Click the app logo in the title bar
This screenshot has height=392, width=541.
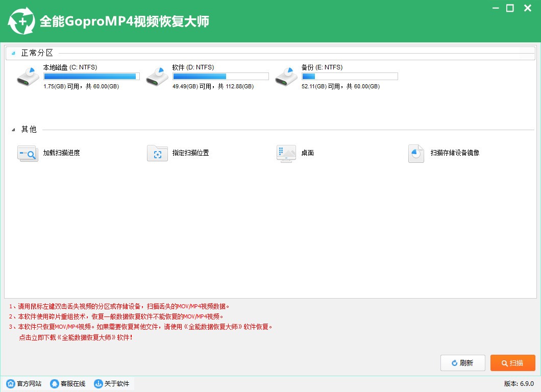(x=21, y=21)
